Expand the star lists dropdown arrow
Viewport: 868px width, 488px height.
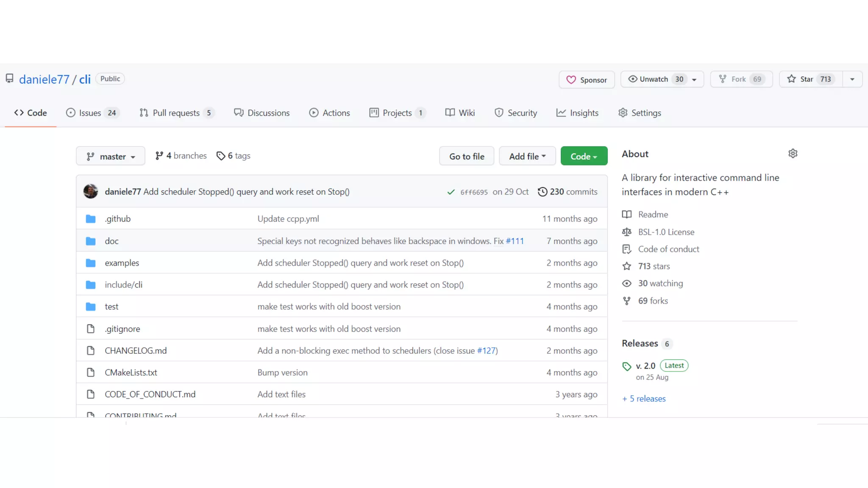tap(852, 79)
